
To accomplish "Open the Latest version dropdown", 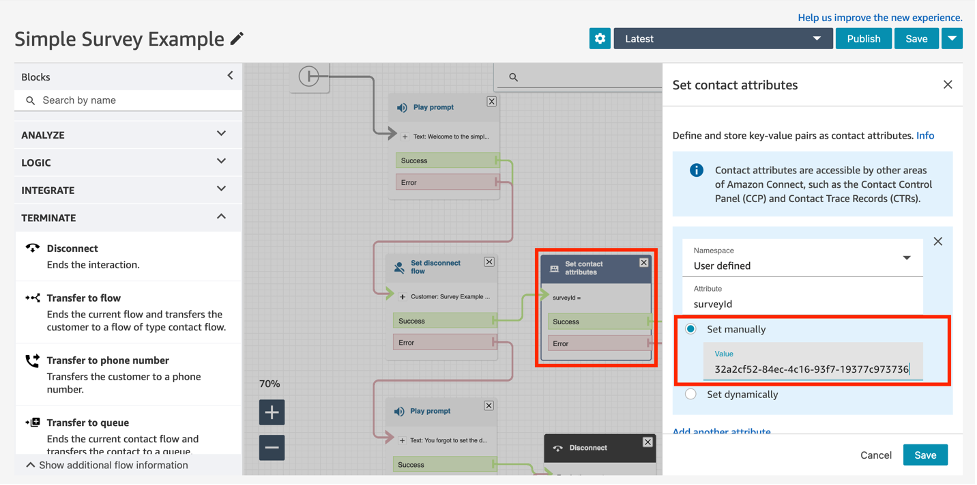I will (723, 39).
